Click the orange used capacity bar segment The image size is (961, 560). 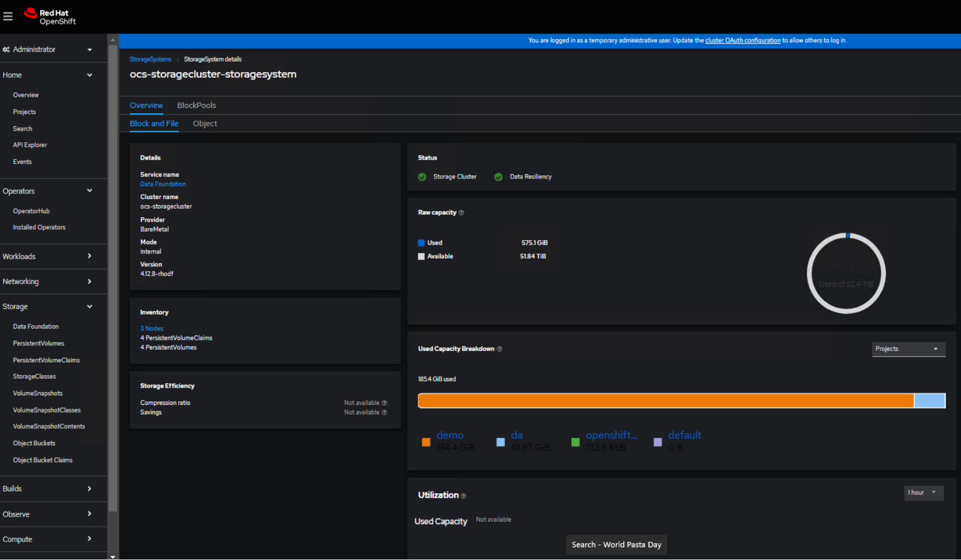[666, 400]
